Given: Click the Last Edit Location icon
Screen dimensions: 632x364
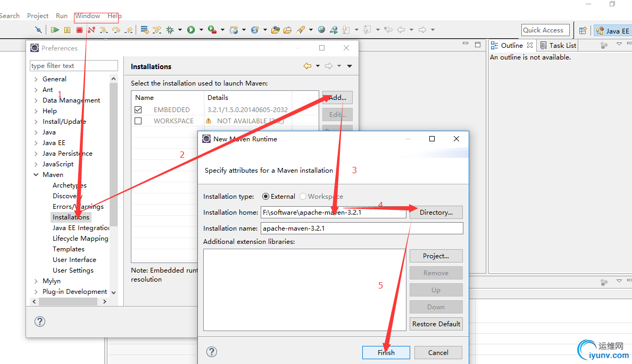Looking at the screenshot, I should tap(388, 30).
